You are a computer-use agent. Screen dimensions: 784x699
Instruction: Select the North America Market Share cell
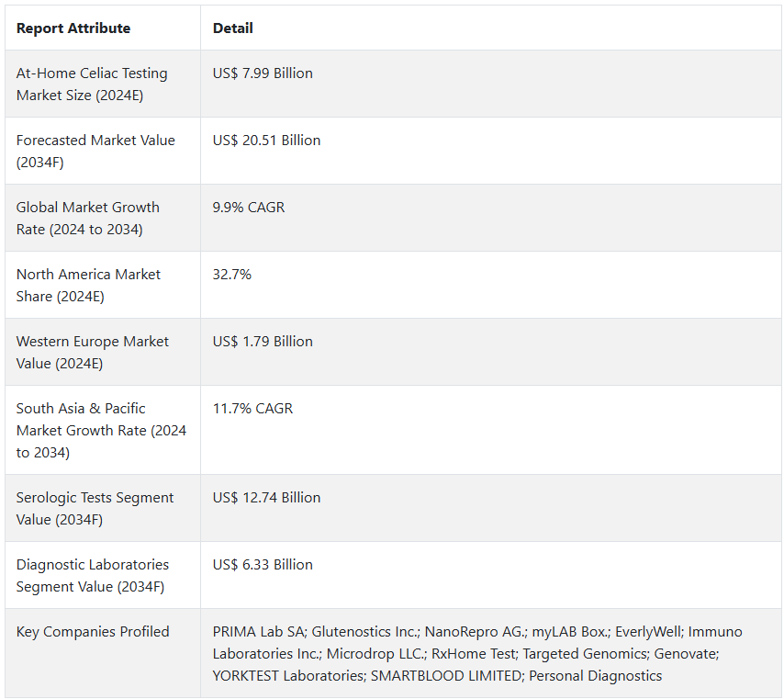[88, 286]
